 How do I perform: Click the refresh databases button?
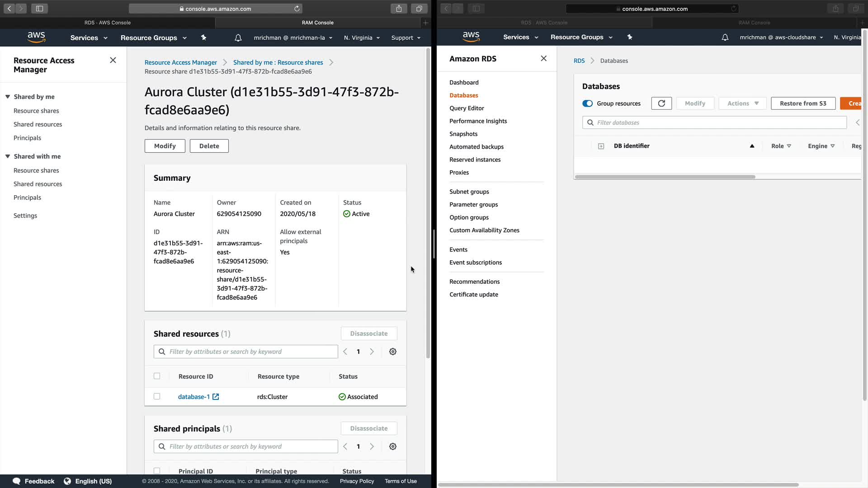coord(661,103)
